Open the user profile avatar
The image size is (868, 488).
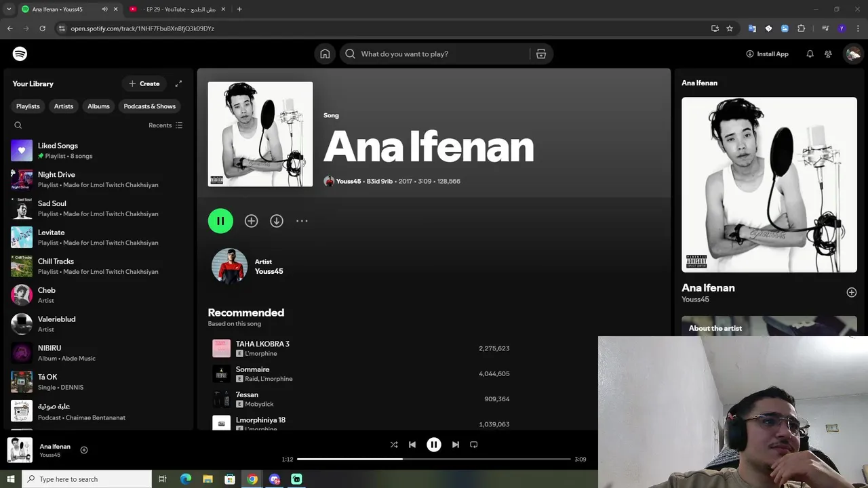[x=852, y=54]
